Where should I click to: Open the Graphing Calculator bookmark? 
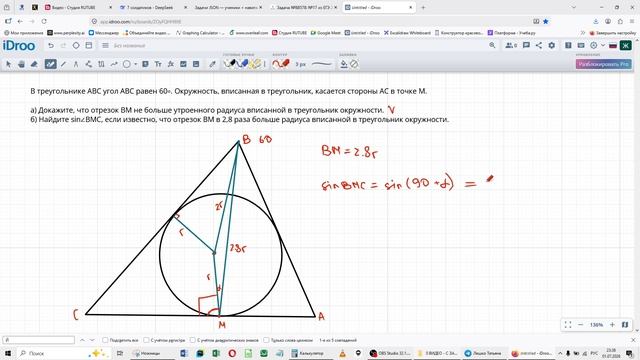coord(200,33)
